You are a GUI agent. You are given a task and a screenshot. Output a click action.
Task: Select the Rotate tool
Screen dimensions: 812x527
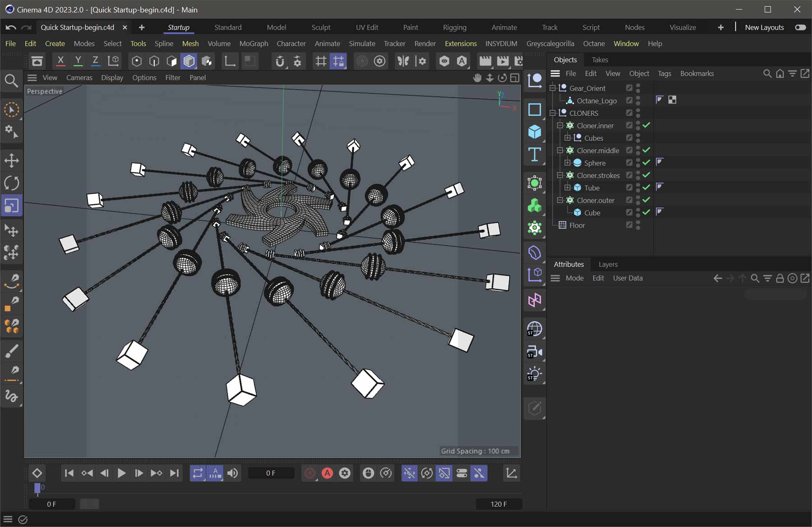point(11,183)
